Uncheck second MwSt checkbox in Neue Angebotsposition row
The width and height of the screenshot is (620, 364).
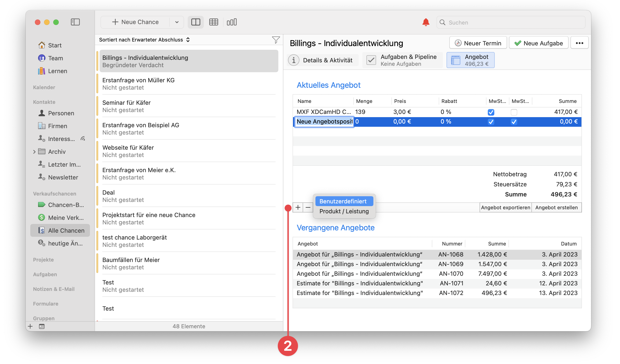(514, 122)
